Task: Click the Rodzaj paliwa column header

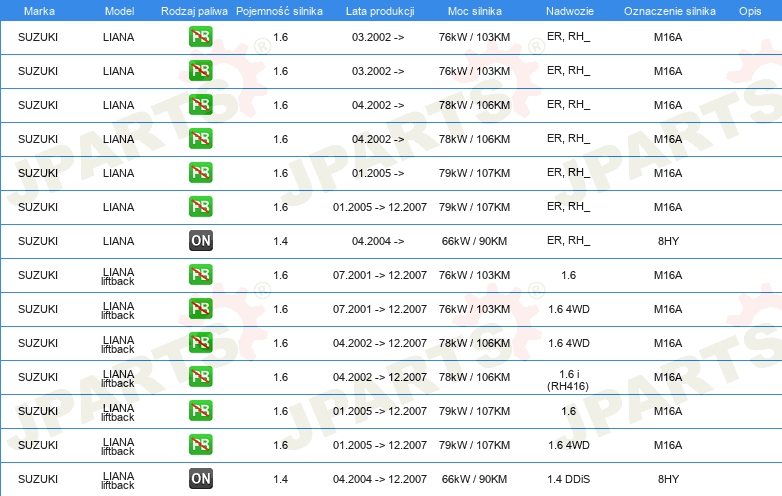Action: point(194,11)
